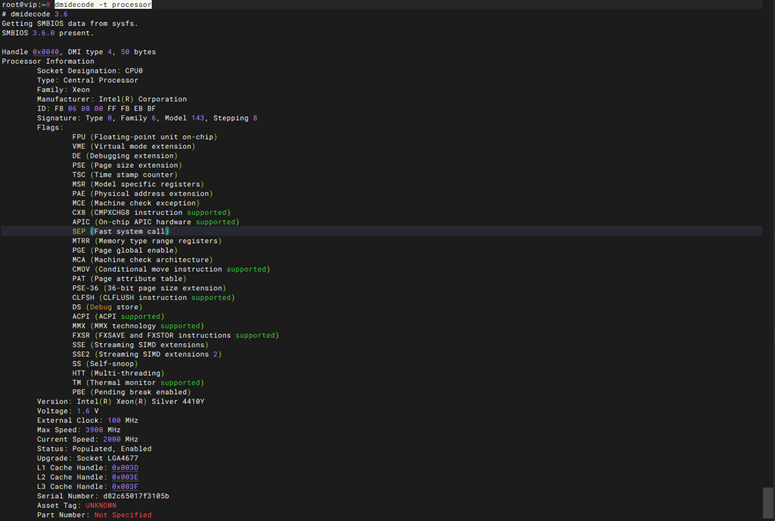
Task: Select the 'SS (Self-snoop)' flag
Action: (x=105, y=364)
